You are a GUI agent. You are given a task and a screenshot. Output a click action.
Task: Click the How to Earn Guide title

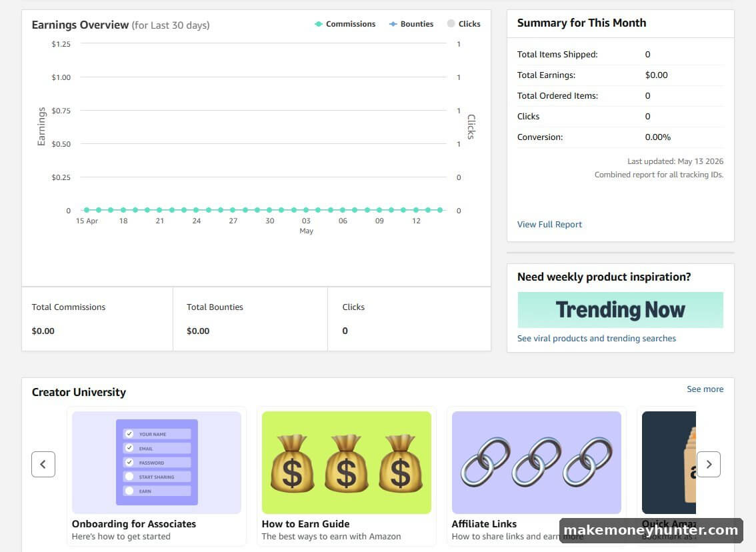[x=306, y=524]
